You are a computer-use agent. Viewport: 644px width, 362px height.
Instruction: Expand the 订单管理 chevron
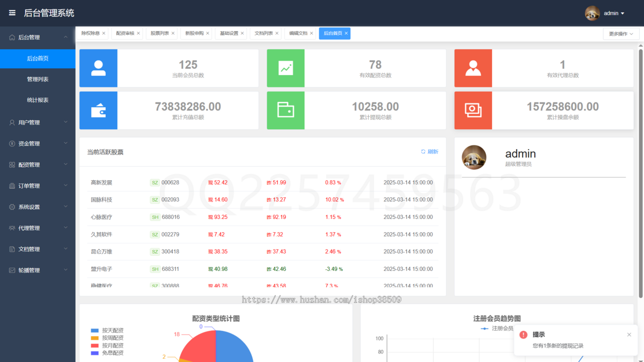pyautogui.click(x=65, y=186)
